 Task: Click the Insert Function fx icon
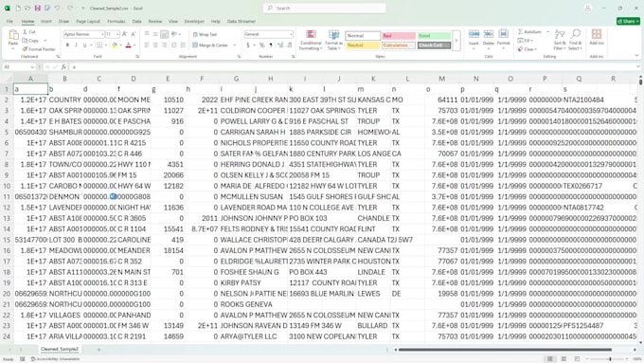point(63,67)
